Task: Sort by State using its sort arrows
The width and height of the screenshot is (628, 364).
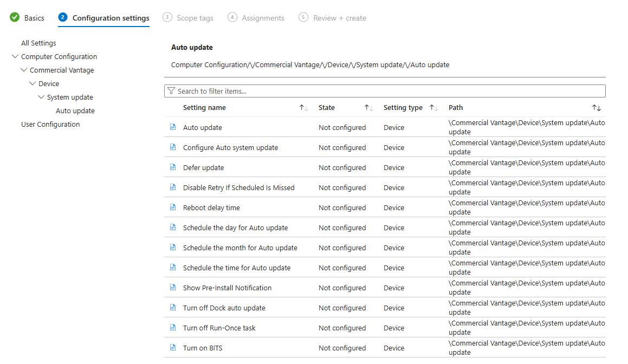Action: pyautogui.click(x=369, y=108)
